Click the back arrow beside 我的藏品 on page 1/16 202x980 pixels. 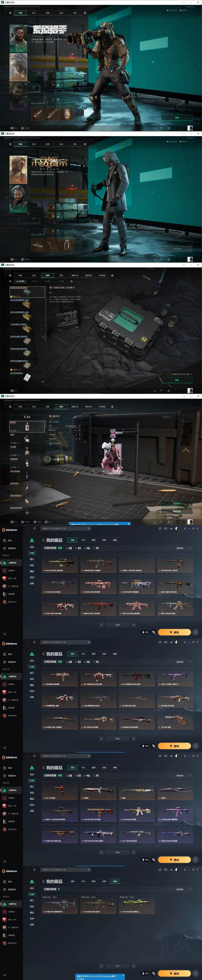(43, 540)
